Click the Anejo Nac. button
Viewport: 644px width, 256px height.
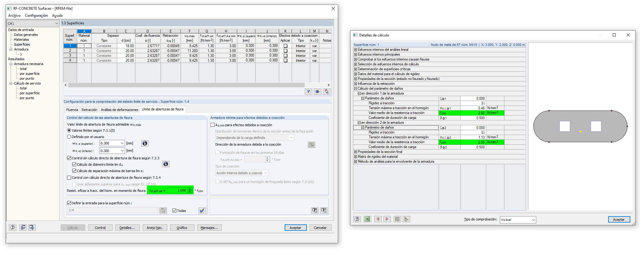point(155,228)
